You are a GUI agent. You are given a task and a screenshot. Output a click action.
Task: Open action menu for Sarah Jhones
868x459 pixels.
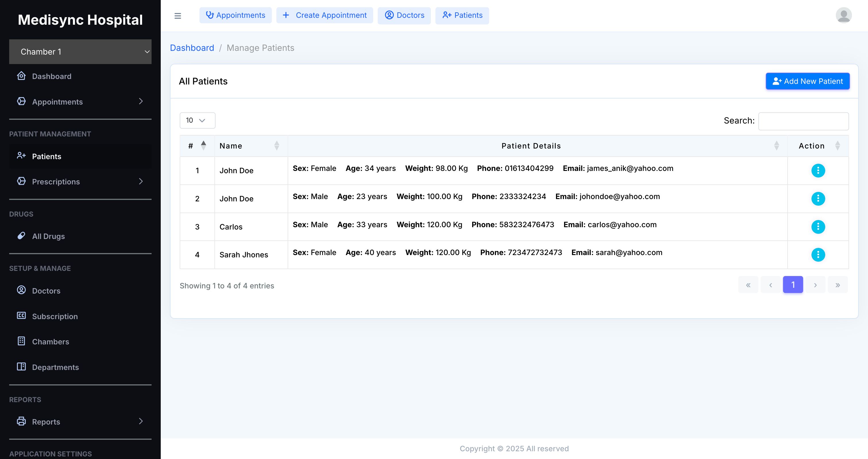818,254
